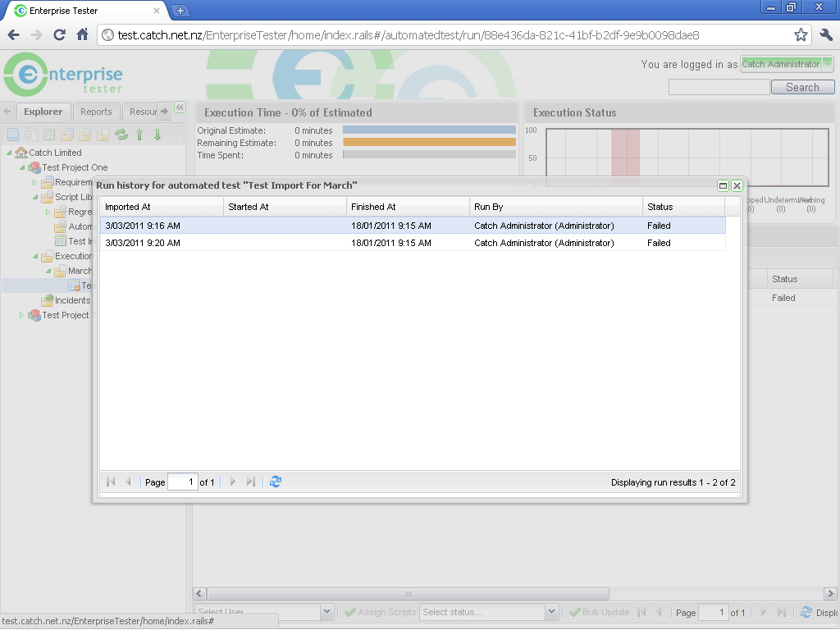Click the page number field in run history
The image size is (840, 630).
click(x=182, y=482)
